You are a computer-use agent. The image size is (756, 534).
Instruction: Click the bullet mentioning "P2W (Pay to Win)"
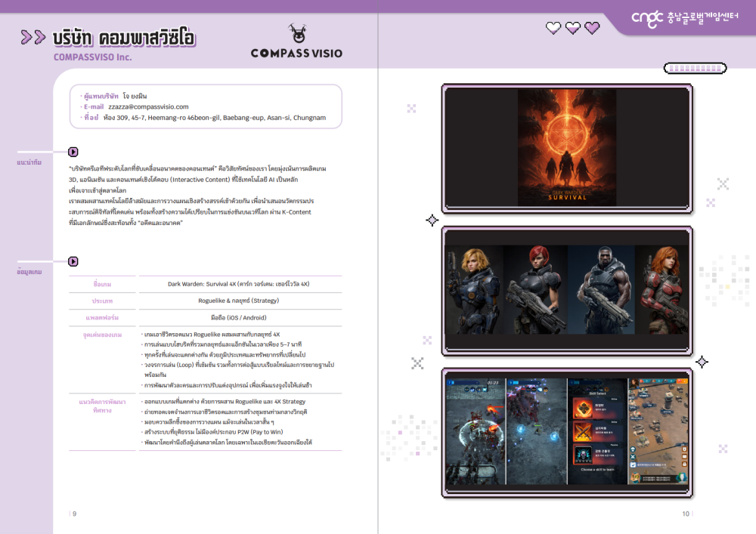(x=212, y=432)
